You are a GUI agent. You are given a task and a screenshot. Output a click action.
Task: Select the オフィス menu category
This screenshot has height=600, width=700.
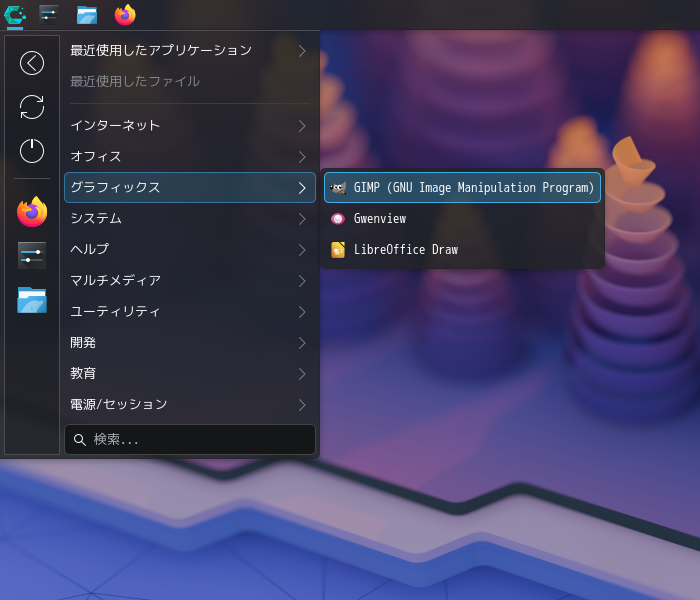(190, 156)
